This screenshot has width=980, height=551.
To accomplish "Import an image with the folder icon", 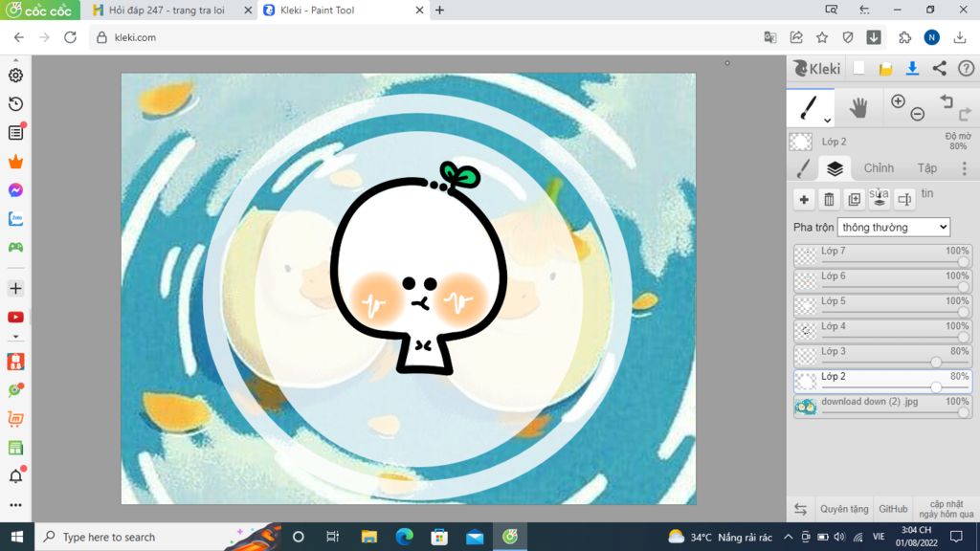I will (x=885, y=69).
